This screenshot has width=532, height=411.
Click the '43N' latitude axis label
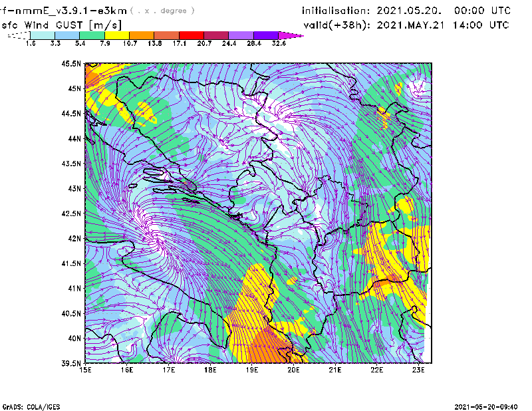click(74, 188)
